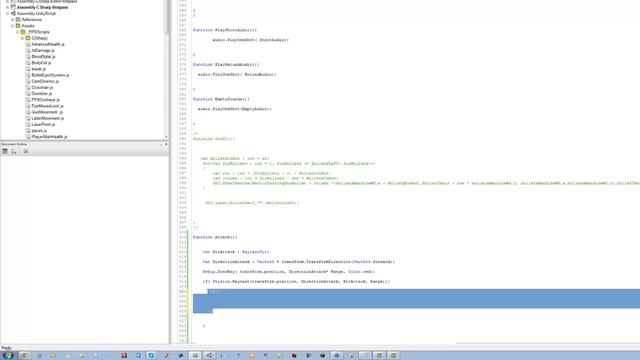Image resolution: width=640 pixels, height=360 pixels.
Task: Open PlayerMaxHealth.js at list bottom
Action: 49,137
